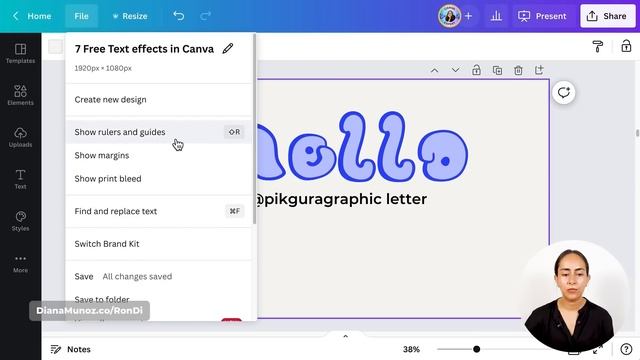Click the zoom slider handle

pos(476,349)
